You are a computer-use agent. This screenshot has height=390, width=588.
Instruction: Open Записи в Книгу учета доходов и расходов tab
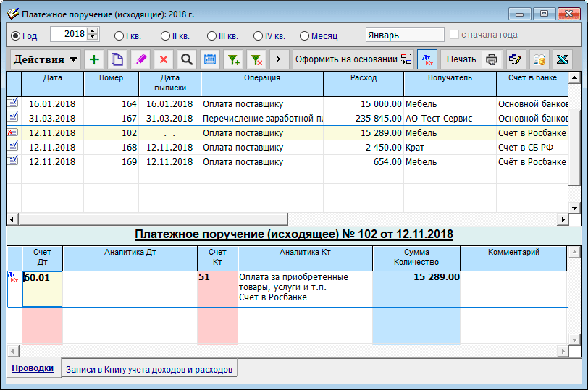[149, 370]
